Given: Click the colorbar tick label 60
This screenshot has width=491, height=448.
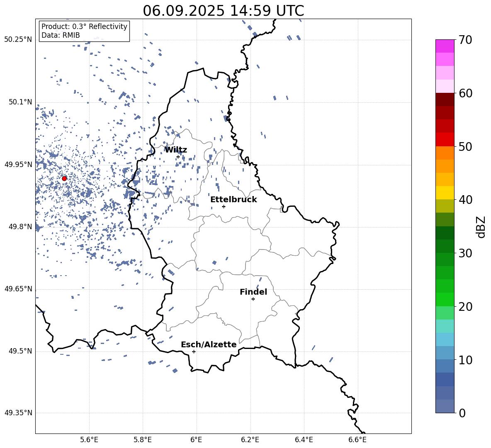Looking at the screenshot, I should (465, 93).
